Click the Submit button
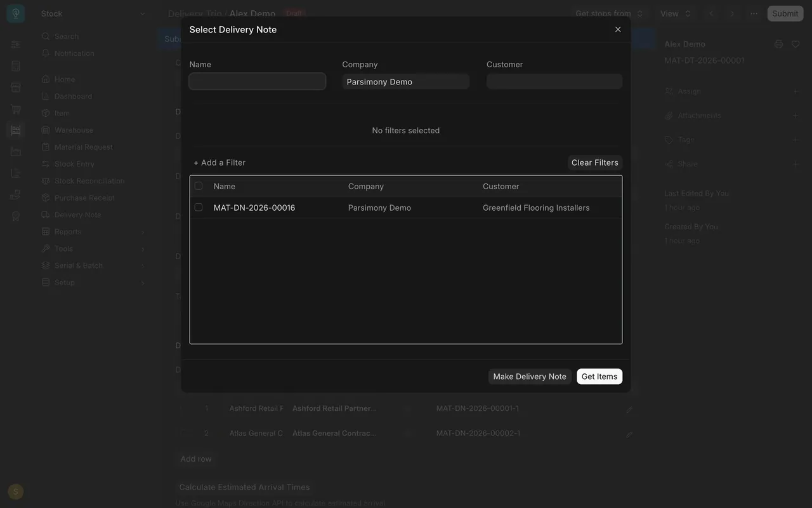This screenshot has height=508, width=812. tap(785, 13)
